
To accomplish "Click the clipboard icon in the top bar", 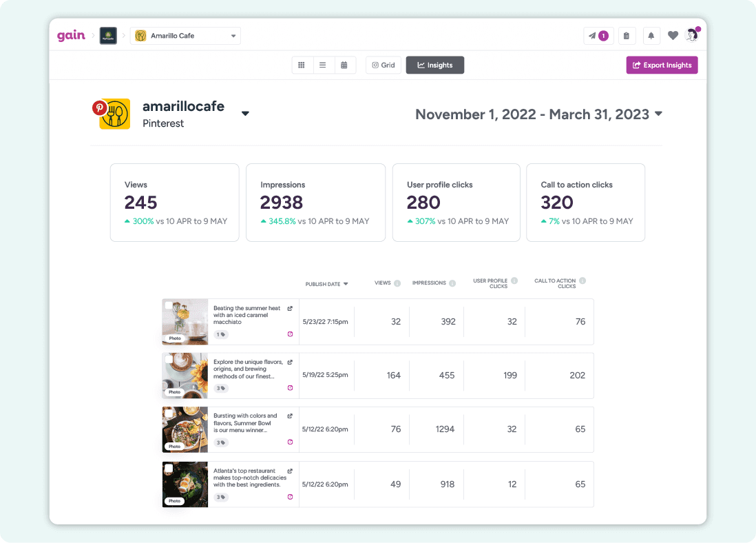I will (627, 35).
